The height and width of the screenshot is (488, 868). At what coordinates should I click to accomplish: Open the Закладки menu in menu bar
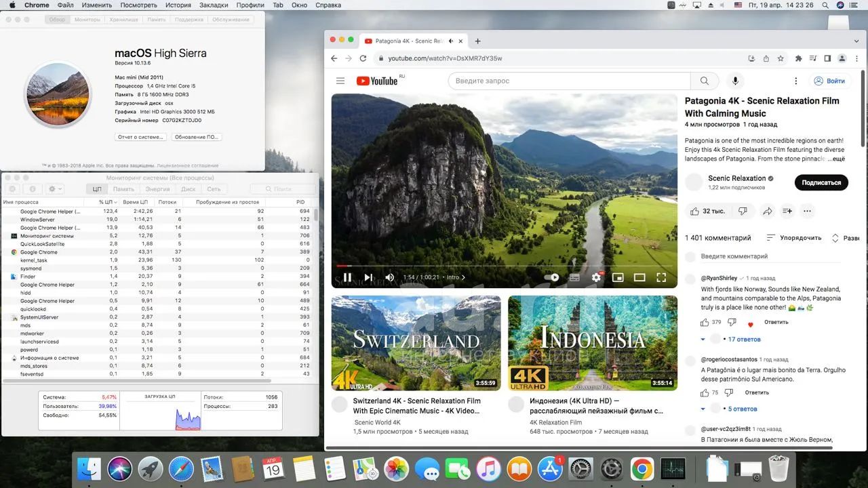point(214,5)
